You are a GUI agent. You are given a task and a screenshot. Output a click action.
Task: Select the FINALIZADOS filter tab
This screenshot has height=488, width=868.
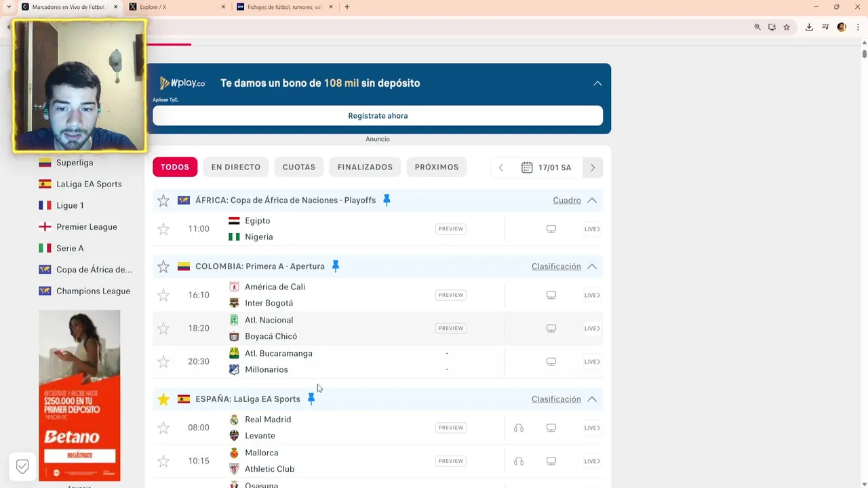point(365,167)
